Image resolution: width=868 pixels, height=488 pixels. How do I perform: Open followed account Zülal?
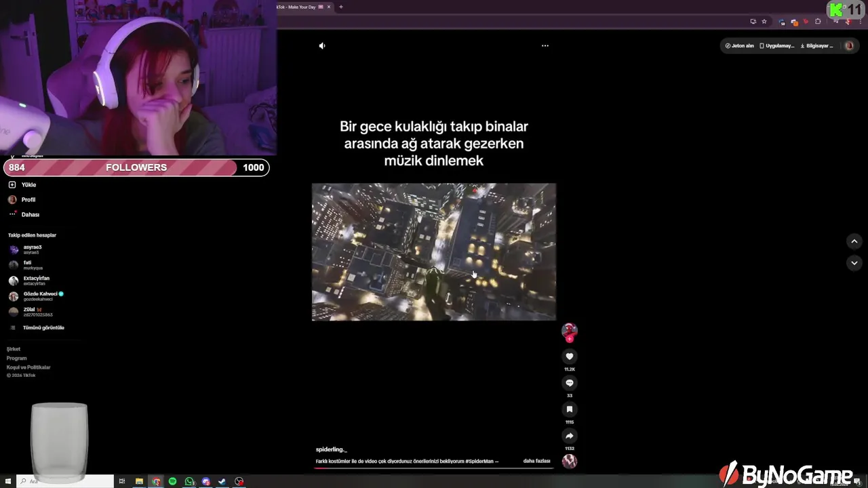click(x=31, y=312)
